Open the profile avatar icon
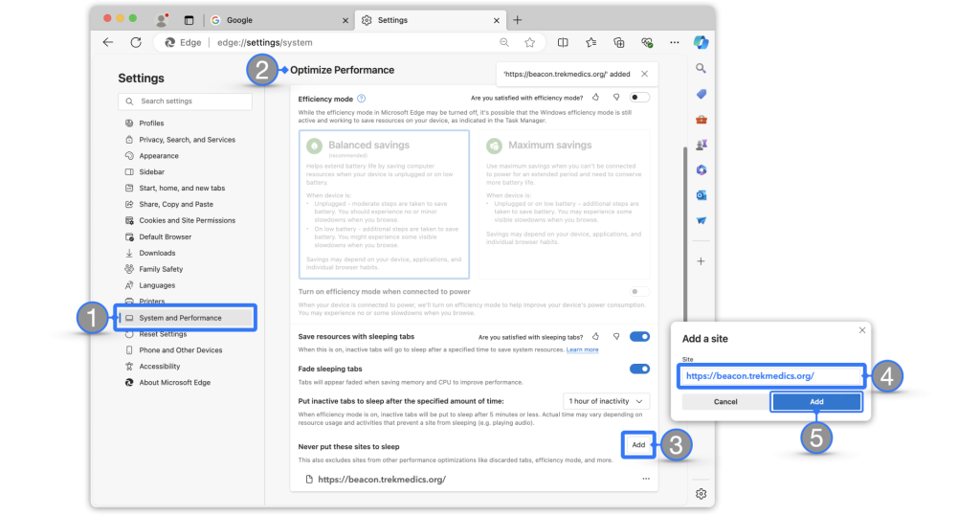 click(162, 20)
